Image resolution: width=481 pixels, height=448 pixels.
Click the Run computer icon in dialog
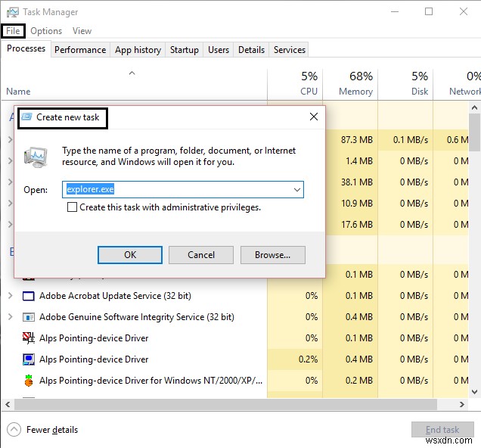click(x=36, y=157)
